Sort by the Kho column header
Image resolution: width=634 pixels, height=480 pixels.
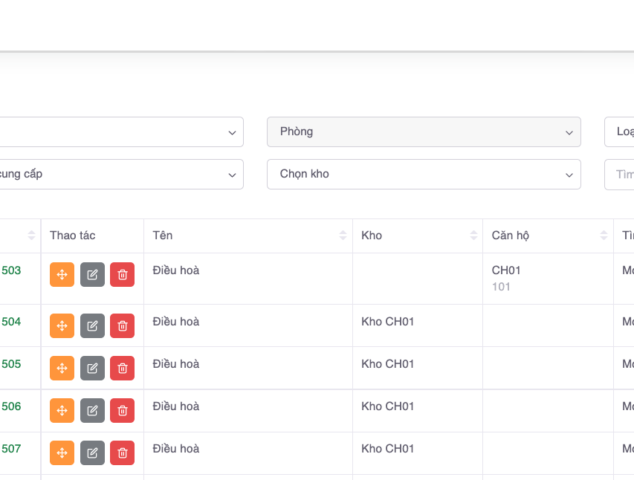417,236
